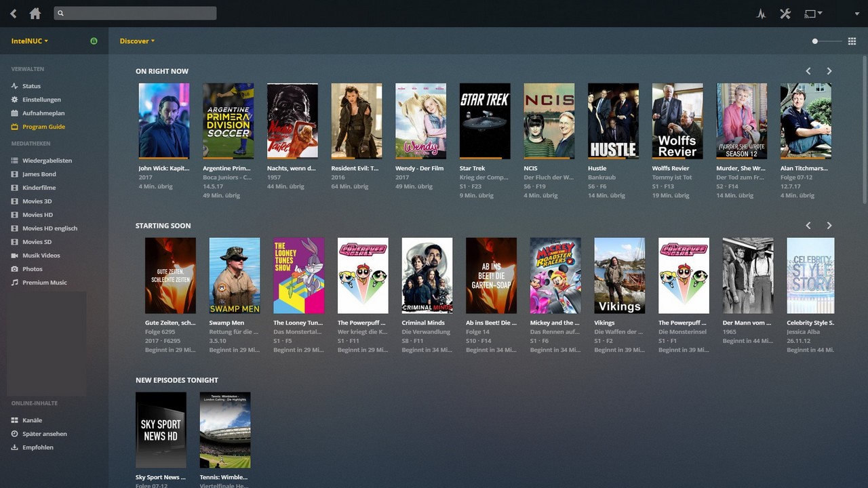The height and width of the screenshot is (488, 868).
Task: Select Program Guide in sidebar
Action: [43, 127]
